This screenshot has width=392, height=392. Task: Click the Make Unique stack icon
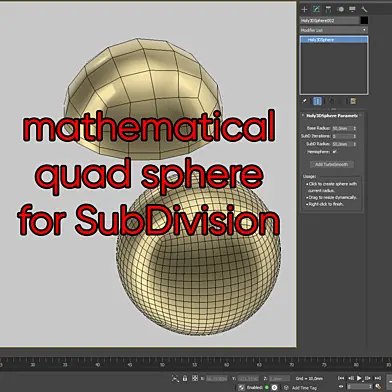tap(331, 101)
